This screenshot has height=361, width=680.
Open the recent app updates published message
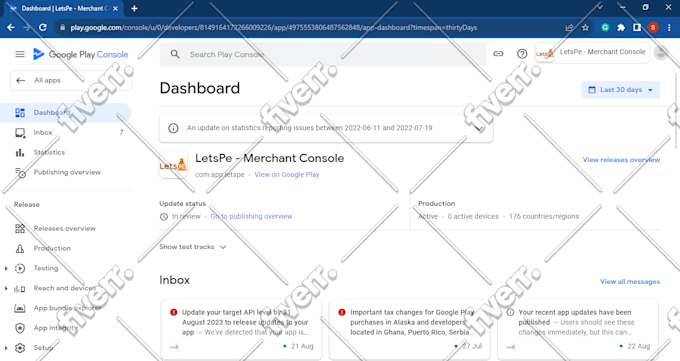(x=578, y=329)
